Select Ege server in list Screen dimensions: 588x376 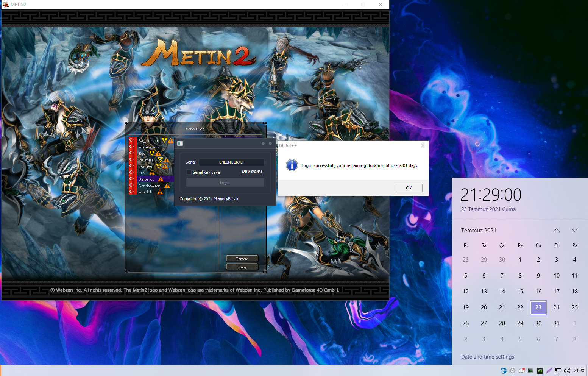[x=142, y=153]
